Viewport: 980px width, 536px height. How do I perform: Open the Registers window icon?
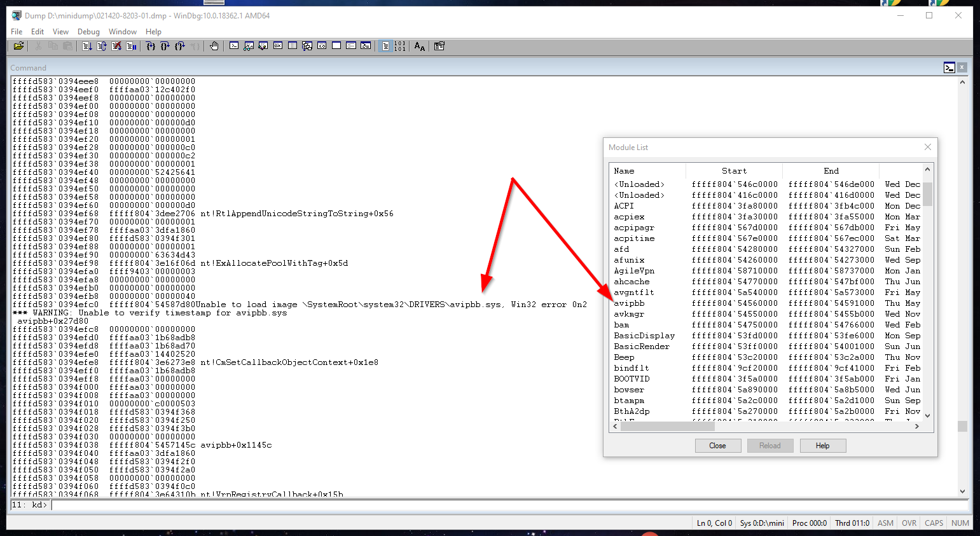(x=278, y=46)
